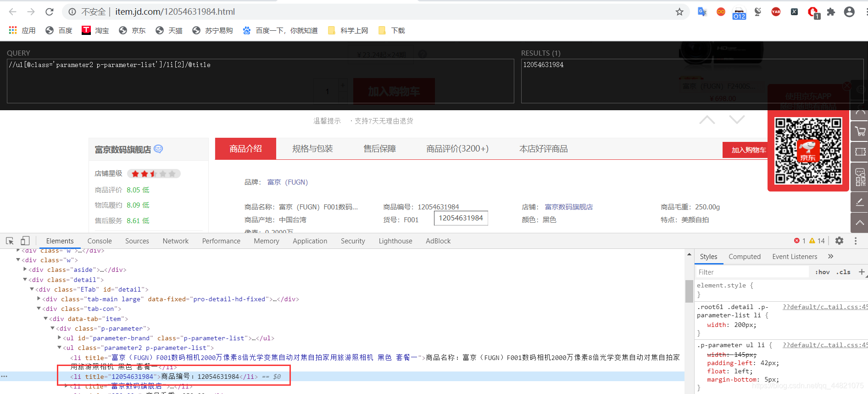Open the 百度一下，你就知道 bookmark
Viewport: 868px width, 394px height.
[x=280, y=30]
